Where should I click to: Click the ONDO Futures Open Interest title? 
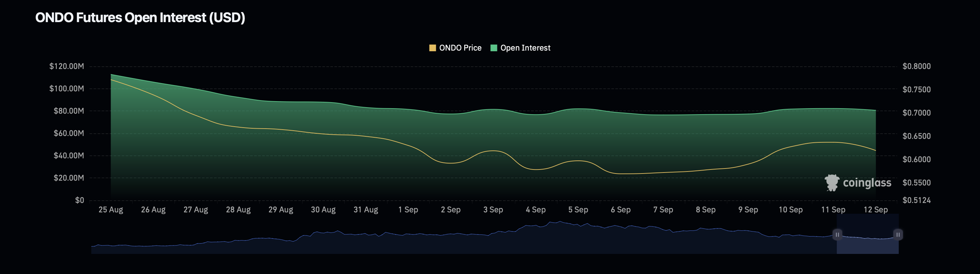click(140, 17)
